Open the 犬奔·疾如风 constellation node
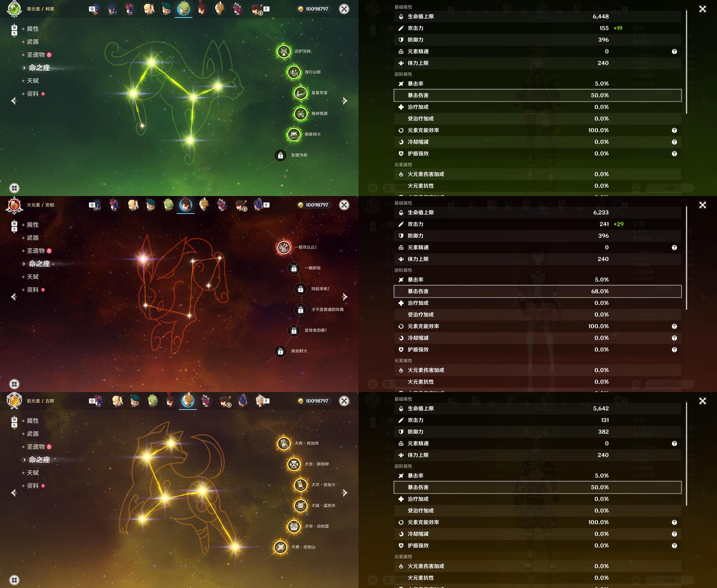The width and height of the screenshot is (717, 588). (x=284, y=443)
